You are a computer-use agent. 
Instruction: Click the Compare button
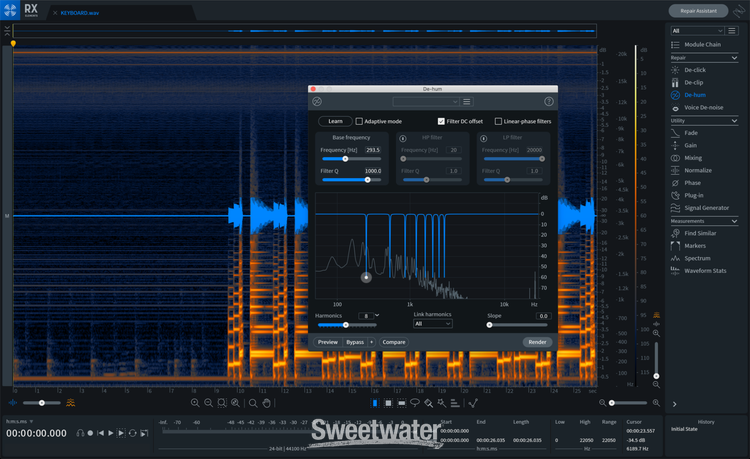[394, 342]
